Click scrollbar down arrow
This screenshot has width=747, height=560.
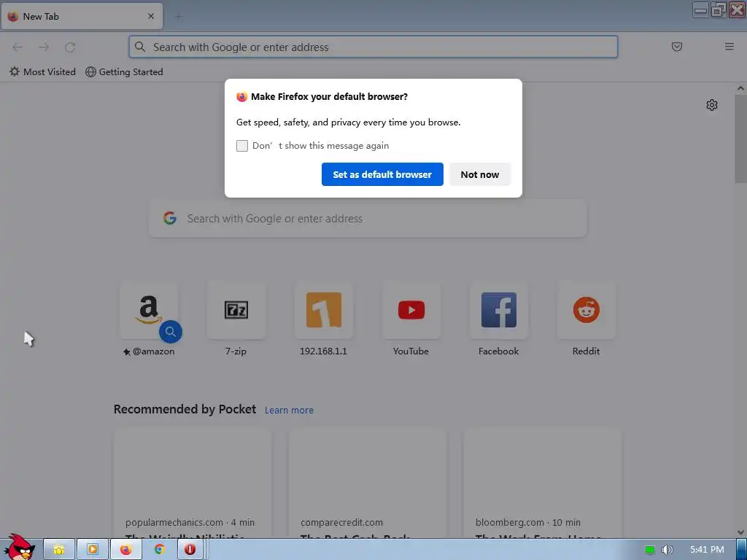(x=740, y=532)
